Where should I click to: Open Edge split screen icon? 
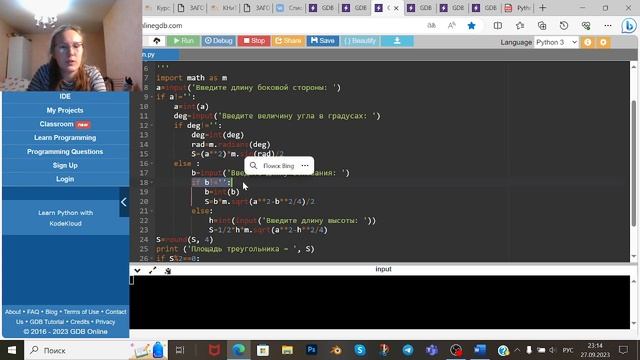(x=498, y=26)
